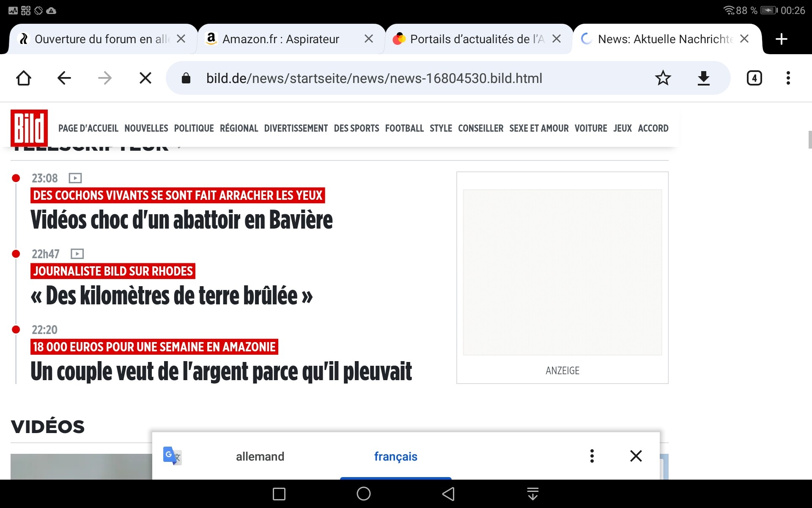812x508 pixels.
Task: Open the Chrome three-dot overflow menu
Action: 788,78
